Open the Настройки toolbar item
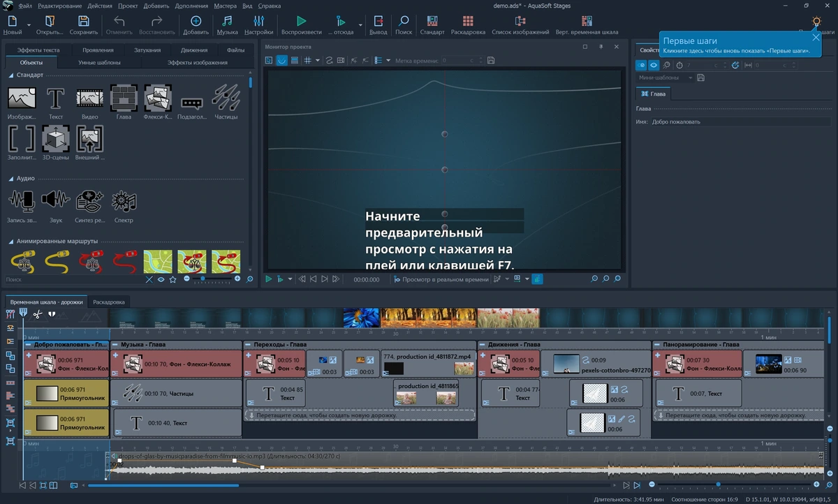 259,25
